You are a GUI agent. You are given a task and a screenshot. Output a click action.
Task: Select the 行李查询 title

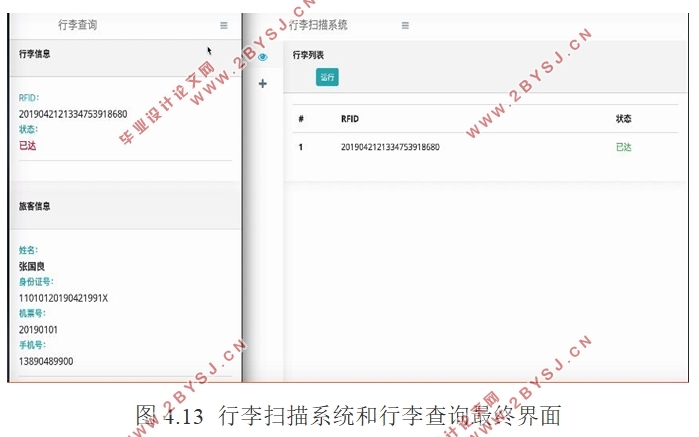pos(78,25)
